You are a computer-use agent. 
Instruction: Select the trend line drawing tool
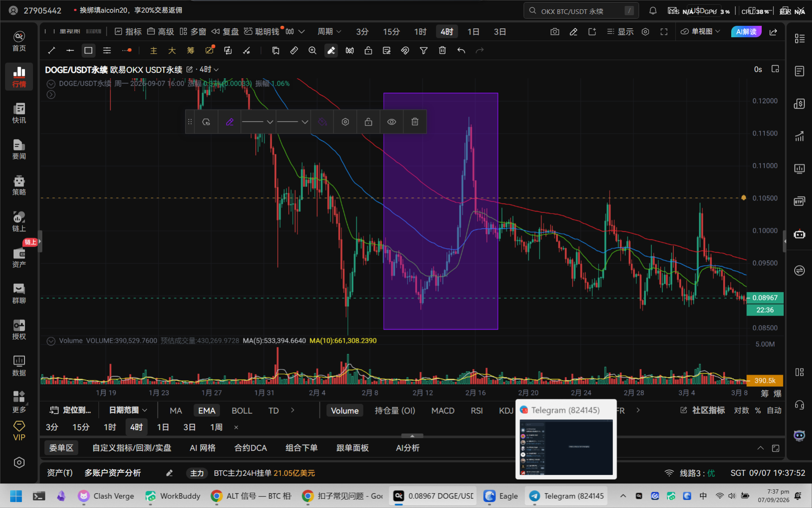(x=52, y=51)
